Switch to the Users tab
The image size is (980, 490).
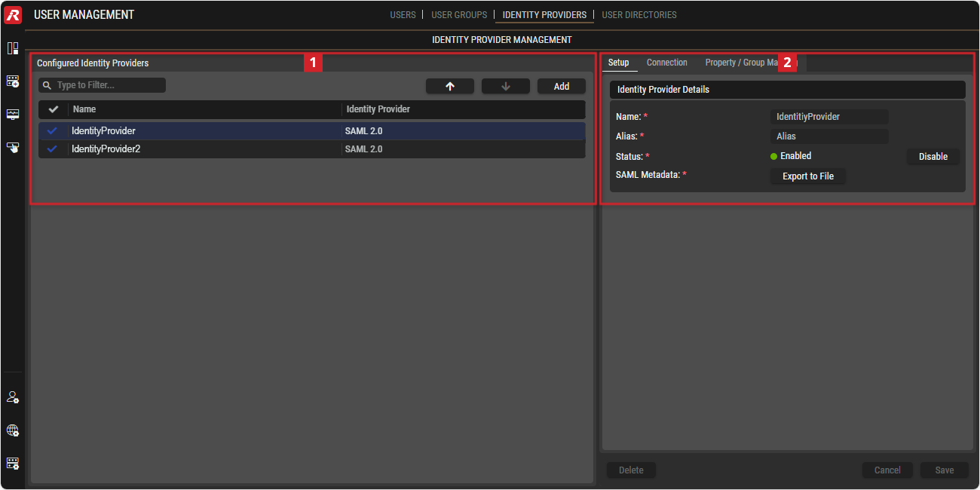point(403,15)
